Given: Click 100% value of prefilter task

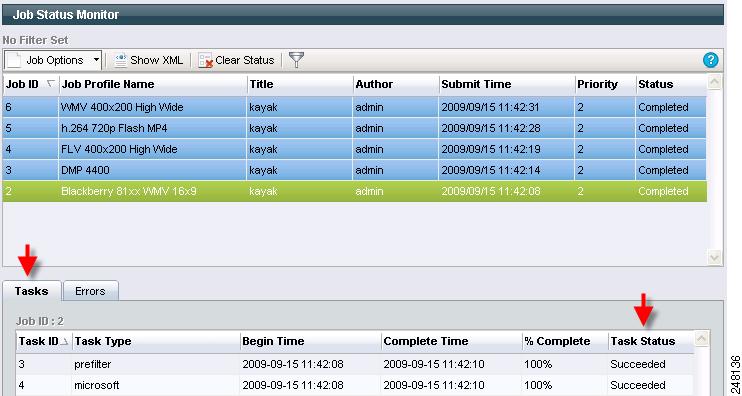Looking at the screenshot, I should point(538,364).
